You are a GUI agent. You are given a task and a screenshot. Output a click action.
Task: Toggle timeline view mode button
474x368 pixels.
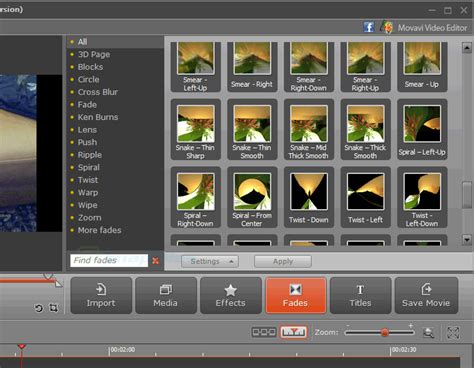tap(293, 332)
